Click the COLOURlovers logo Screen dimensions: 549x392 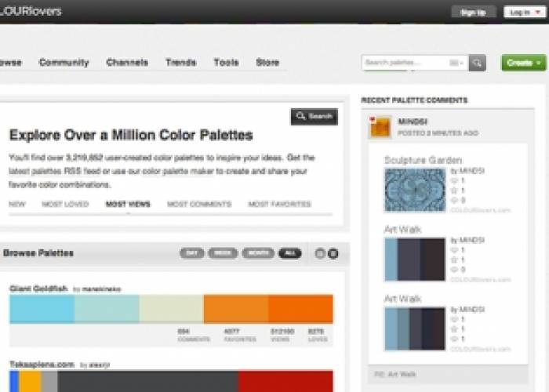[31, 11]
